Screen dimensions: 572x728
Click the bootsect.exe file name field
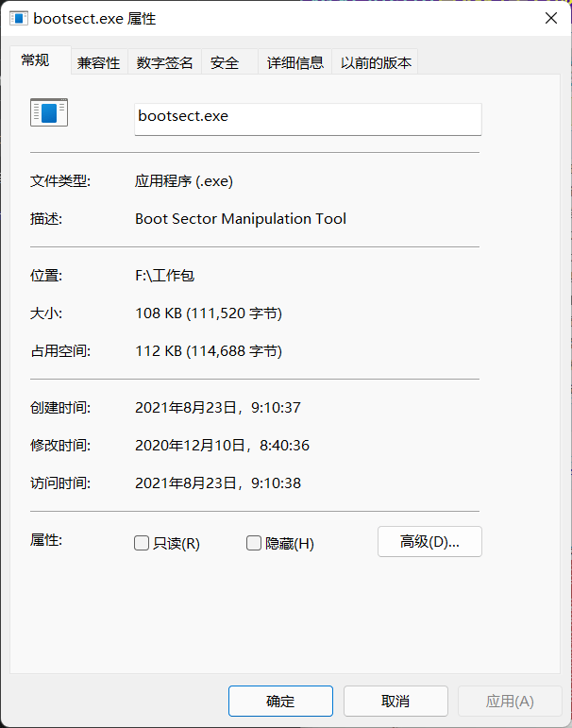pos(308,118)
